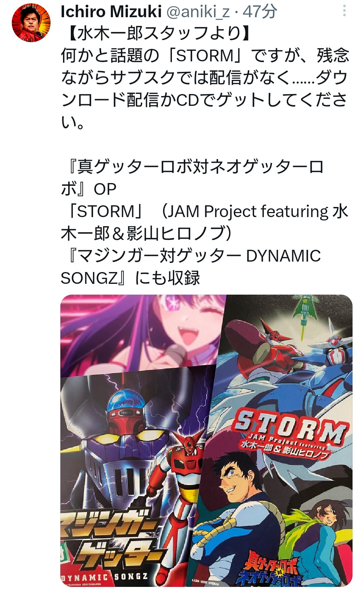Open Ichiro Mizuki's profile avatar
The height and width of the screenshot is (596, 364).
tap(31, 22)
